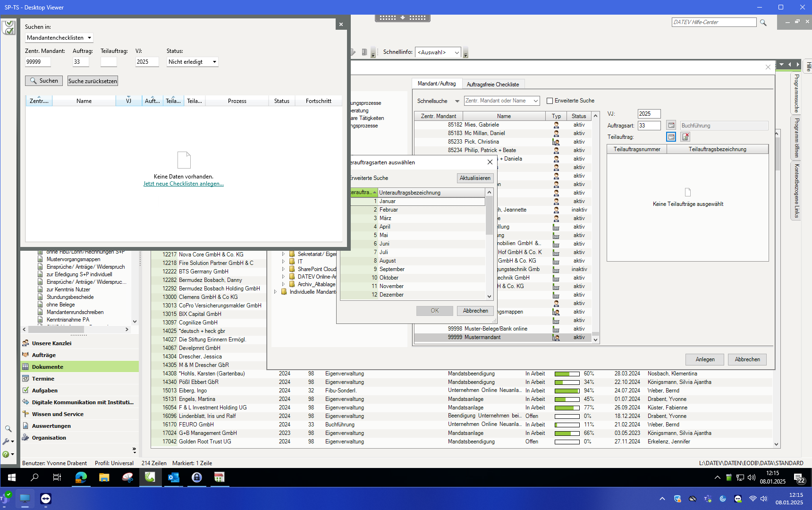
Task: Click the Zentr. Mandant input field with 99999
Action: 38,62
